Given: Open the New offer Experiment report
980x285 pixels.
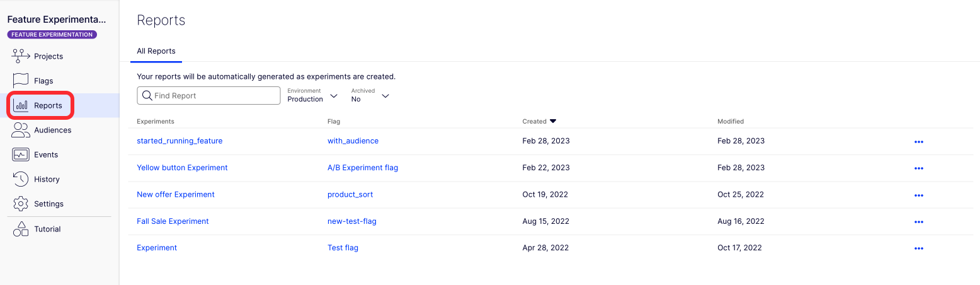Looking at the screenshot, I should coord(176,194).
